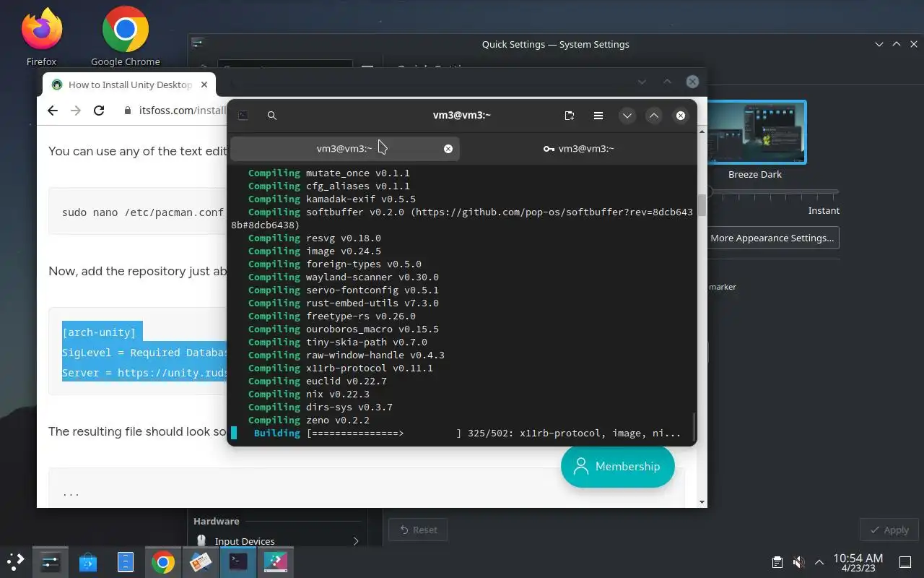Click 'Compiling euclid v0.22.7' line
Image resolution: width=924 pixels, height=578 pixels.
point(318,381)
